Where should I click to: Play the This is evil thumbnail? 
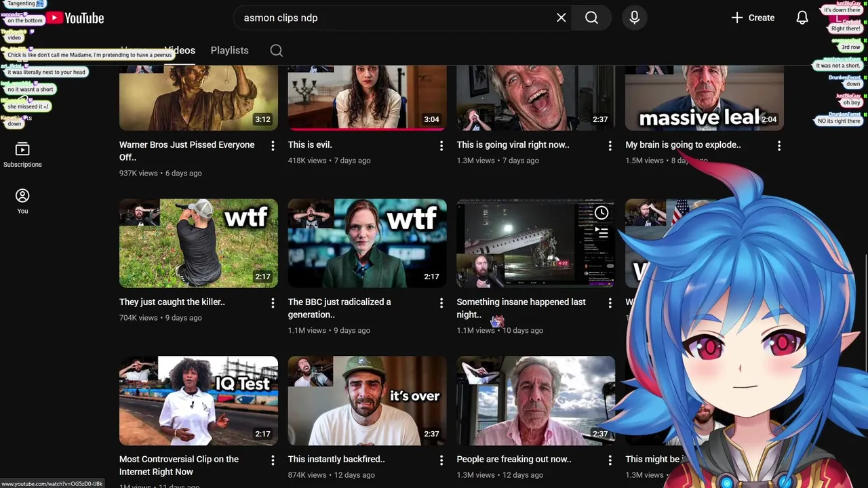coord(368,98)
